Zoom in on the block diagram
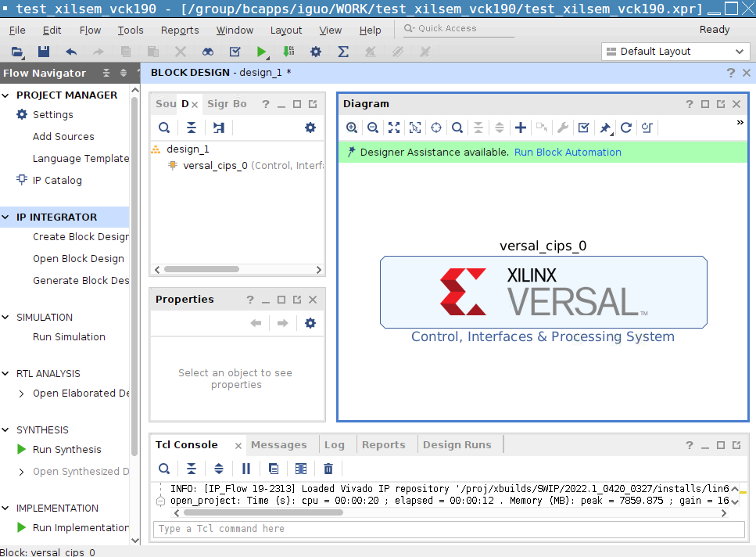Viewport: 756px width, 557px height. [x=352, y=128]
